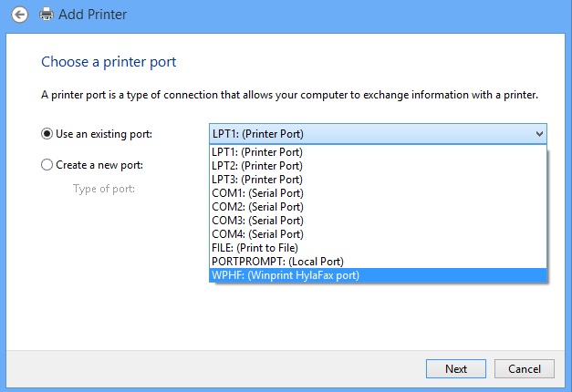This screenshot has width=572, height=392.
Task: Choose LPT2: (Printer Port) from the list
Action: click(378, 166)
